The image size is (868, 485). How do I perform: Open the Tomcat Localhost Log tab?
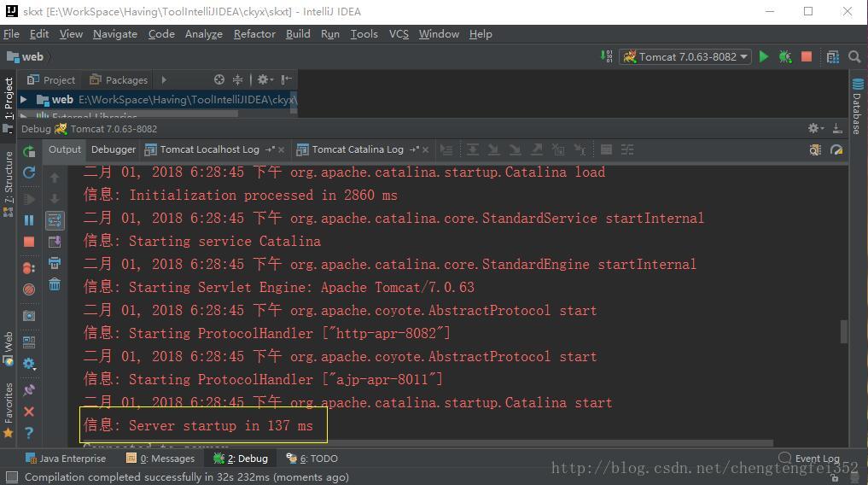coord(209,149)
